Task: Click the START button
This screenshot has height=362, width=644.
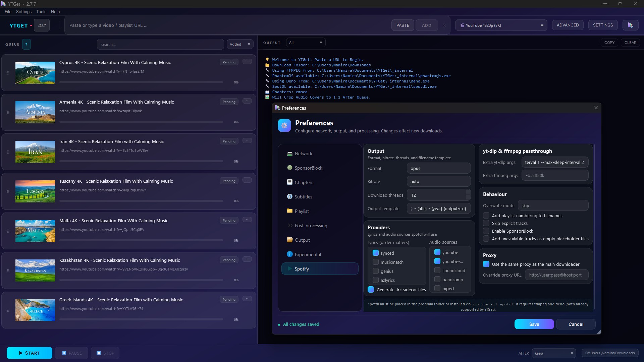Action: click(x=30, y=353)
